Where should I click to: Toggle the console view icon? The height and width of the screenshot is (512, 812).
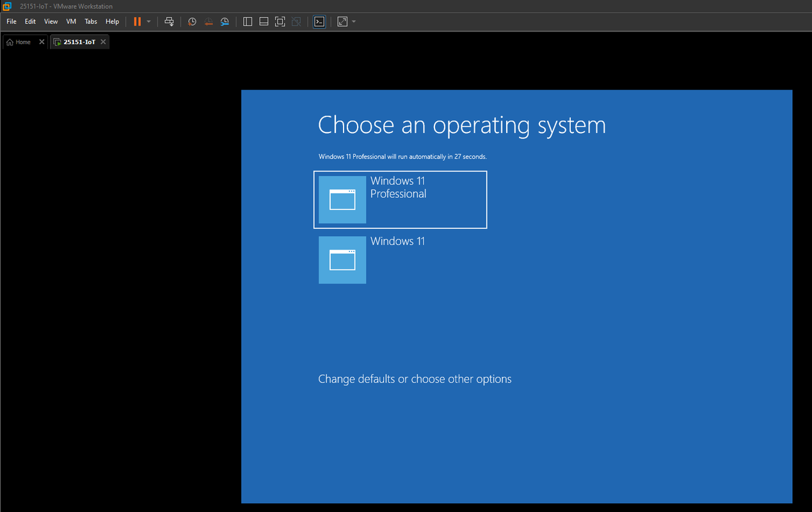click(319, 21)
